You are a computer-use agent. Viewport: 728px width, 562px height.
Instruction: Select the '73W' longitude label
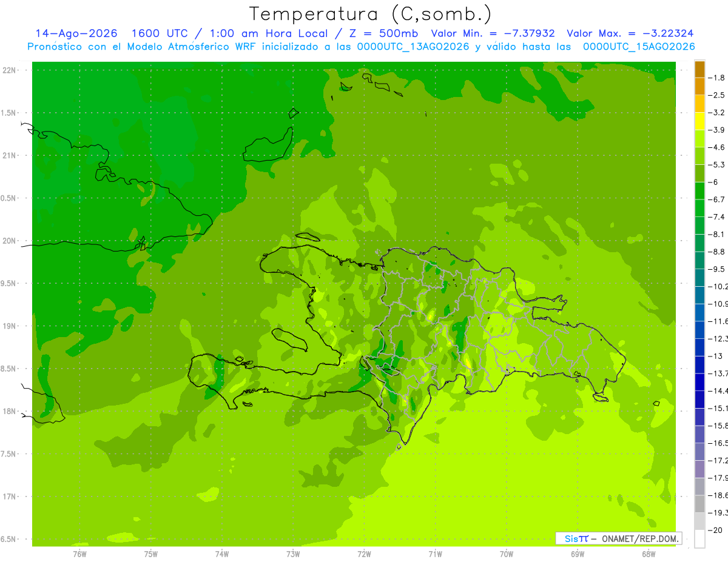point(293,554)
